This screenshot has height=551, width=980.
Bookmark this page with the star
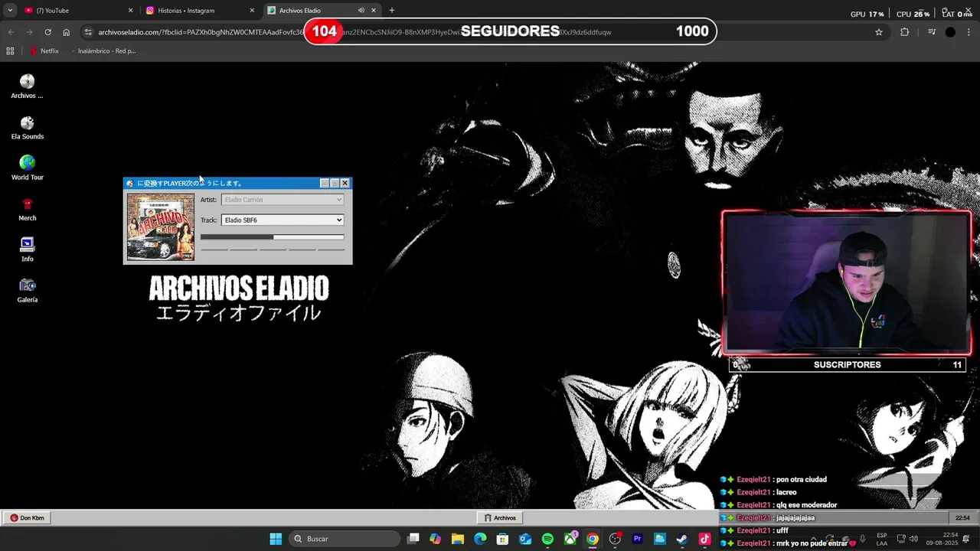point(879,32)
